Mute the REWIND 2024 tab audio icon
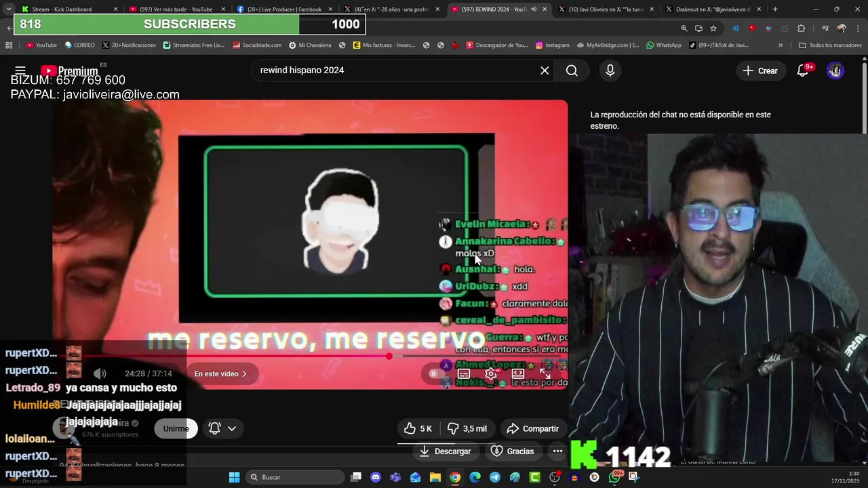 (x=534, y=9)
